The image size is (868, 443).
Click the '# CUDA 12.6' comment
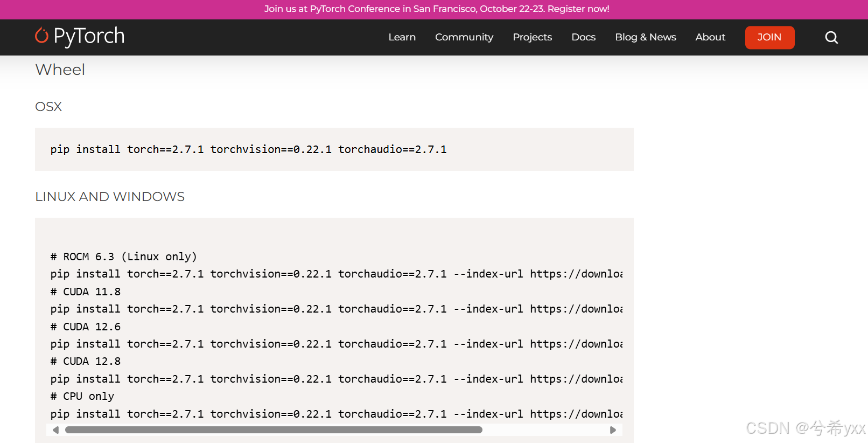85,327
